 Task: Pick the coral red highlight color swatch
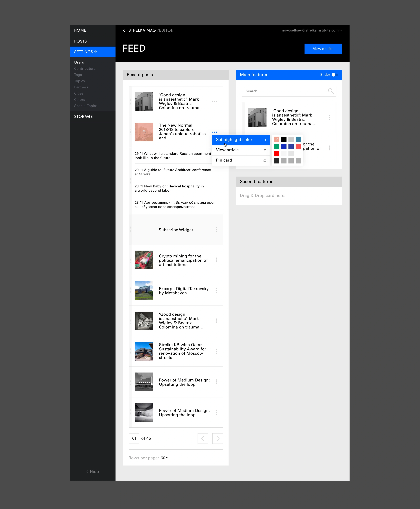298,146
